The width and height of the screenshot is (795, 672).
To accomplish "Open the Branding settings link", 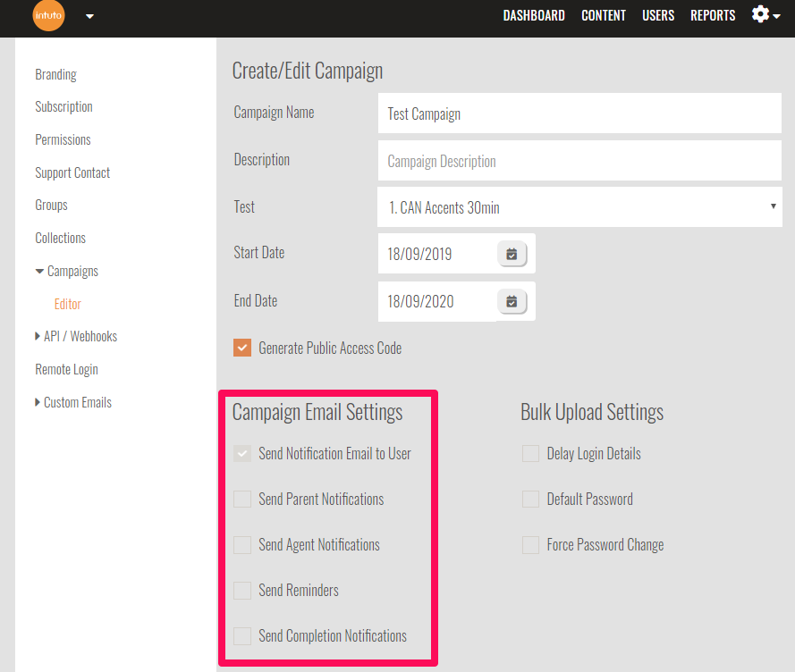I will [55, 75].
